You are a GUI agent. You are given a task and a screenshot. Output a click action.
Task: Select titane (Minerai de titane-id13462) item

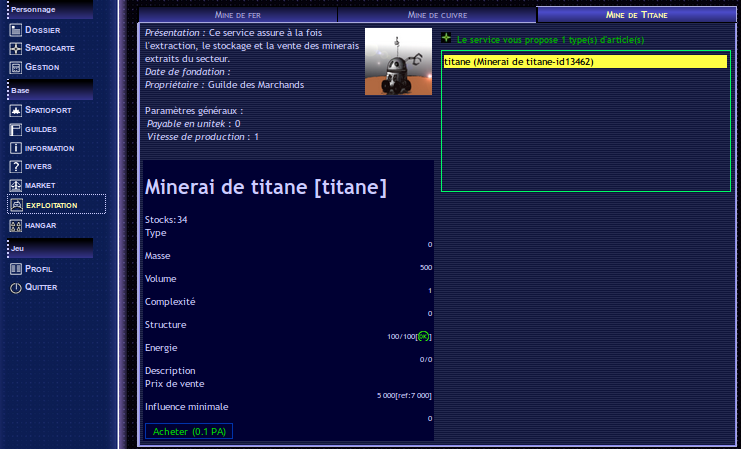tap(584, 62)
